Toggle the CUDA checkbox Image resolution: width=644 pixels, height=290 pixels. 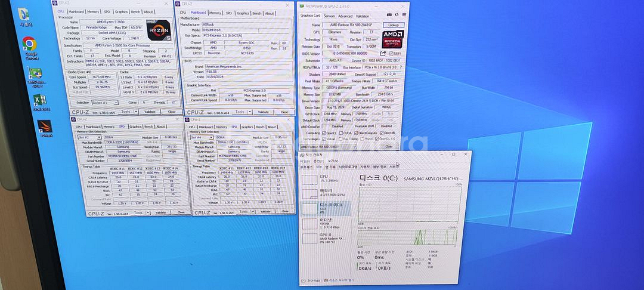pos(341,133)
